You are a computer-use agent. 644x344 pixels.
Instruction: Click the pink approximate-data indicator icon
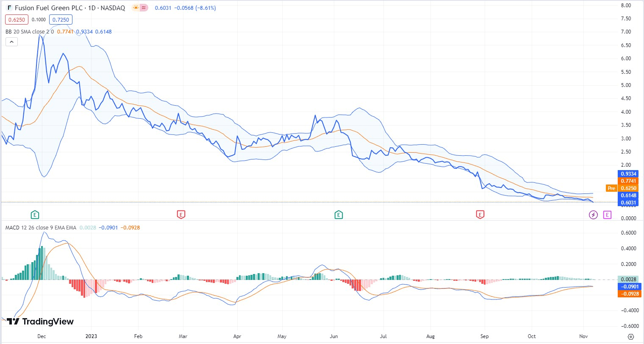(x=144, y=8)
